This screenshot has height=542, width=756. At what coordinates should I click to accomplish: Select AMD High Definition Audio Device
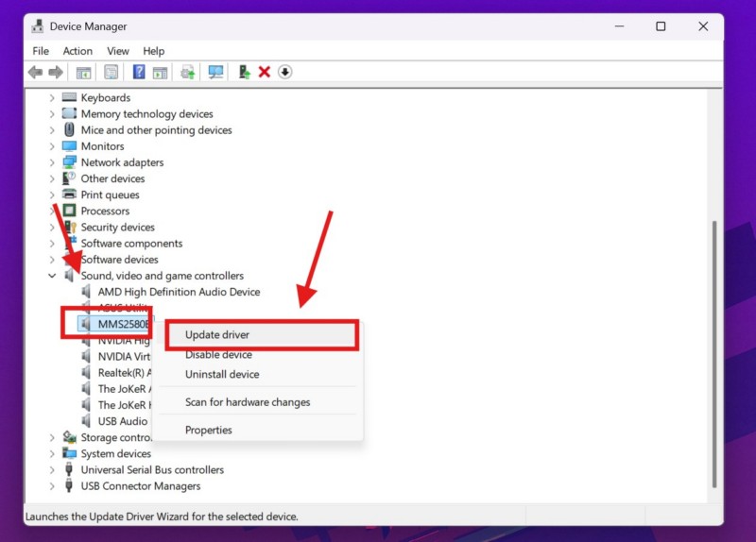[179, 292]
